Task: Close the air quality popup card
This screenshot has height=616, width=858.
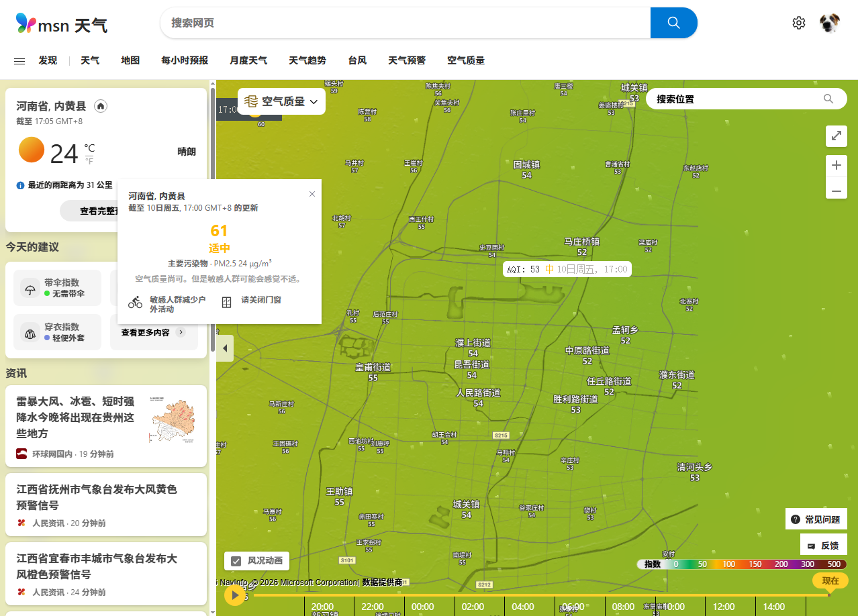Action: click(x=312, y=194)
